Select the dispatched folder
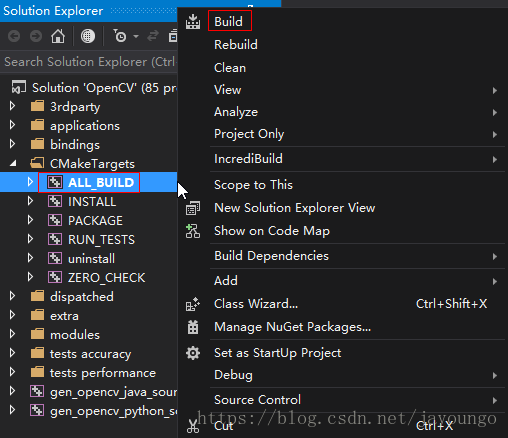This screenshot has height=438, width=508. (x=82, y=296)
